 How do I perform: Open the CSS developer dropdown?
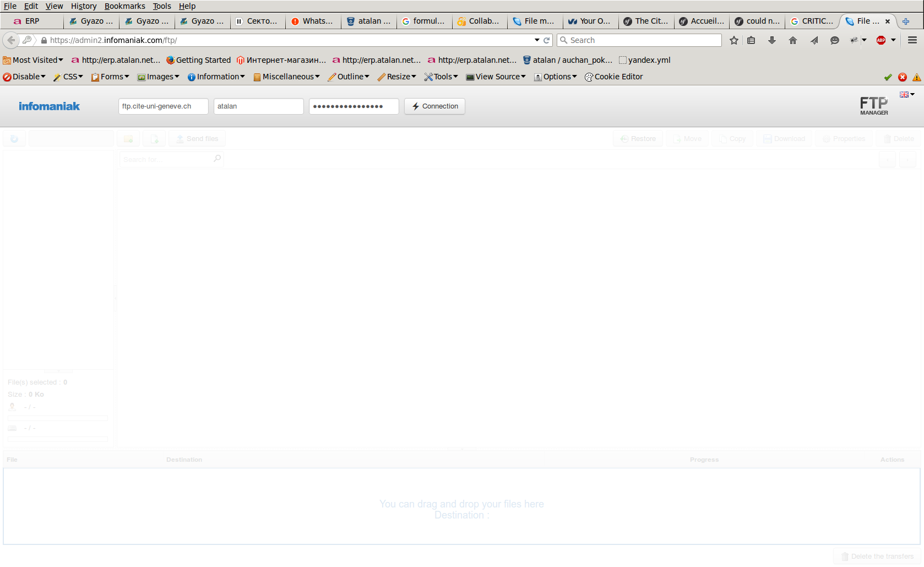(68, 77)
